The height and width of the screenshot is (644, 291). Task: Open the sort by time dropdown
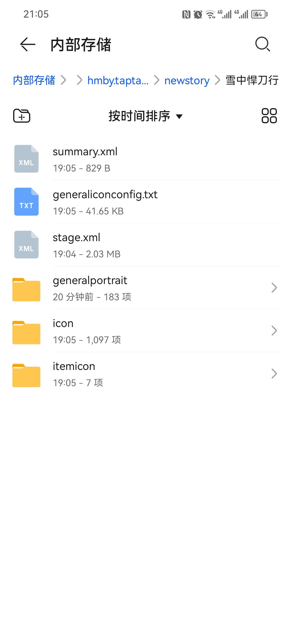tap(145, 116)
